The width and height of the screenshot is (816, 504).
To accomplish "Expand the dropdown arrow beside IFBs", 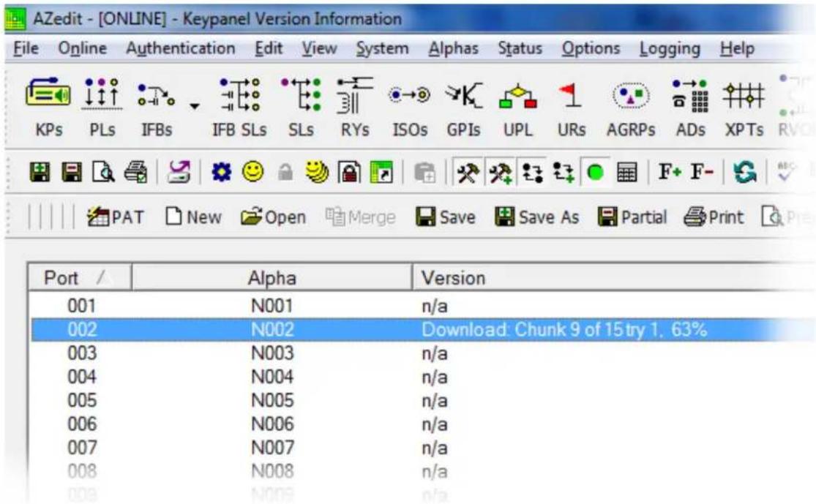I will [194, 107].
